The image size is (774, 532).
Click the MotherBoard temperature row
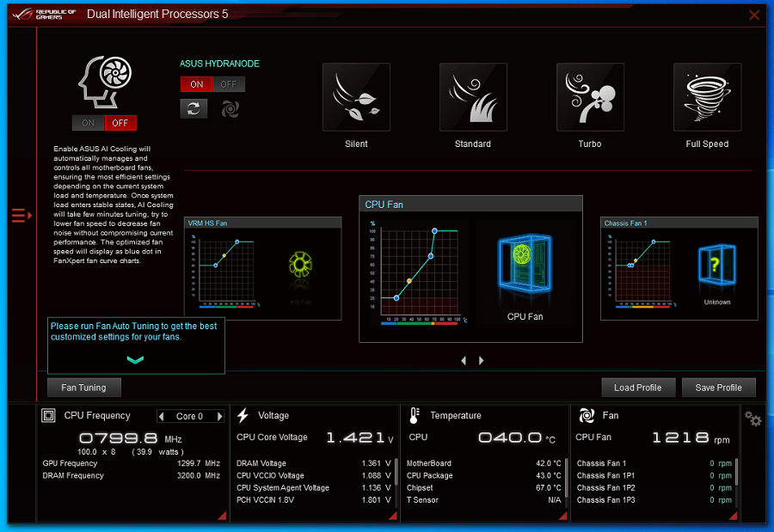(483, 463)
